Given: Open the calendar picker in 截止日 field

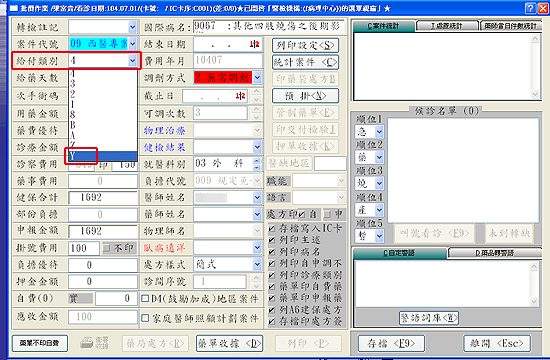Looking at the screenshot, I should [x=241, y=96].
